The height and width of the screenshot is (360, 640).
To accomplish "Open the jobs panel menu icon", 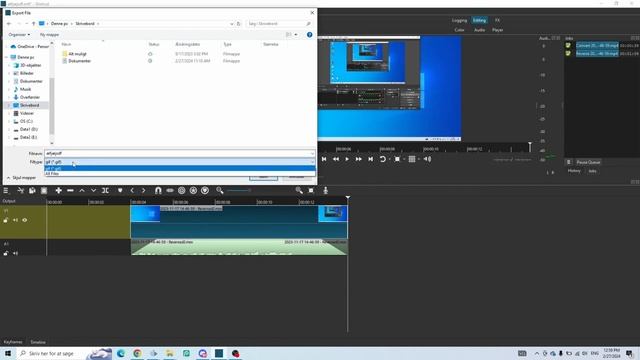I will [x=569, y=162].
